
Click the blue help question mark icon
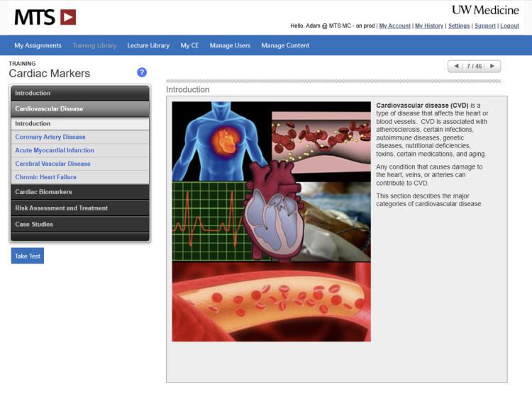click(142, 72)
